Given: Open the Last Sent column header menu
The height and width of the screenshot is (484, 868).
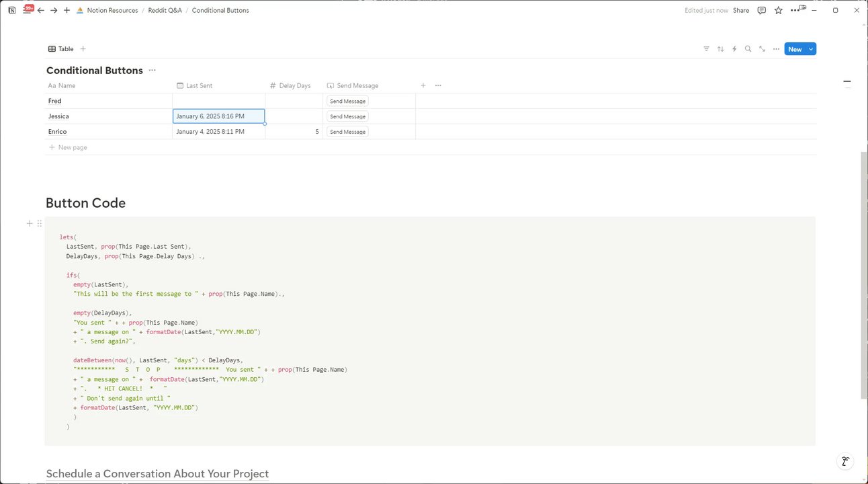Looking at the screenshot, I should (x=219, y=85).
